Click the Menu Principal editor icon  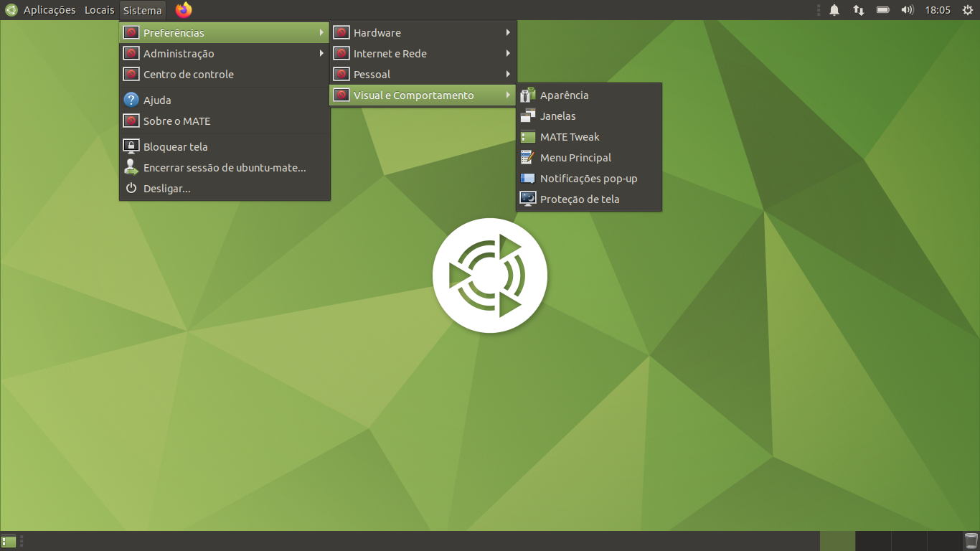pyautogui.click(x=528, y=158)
